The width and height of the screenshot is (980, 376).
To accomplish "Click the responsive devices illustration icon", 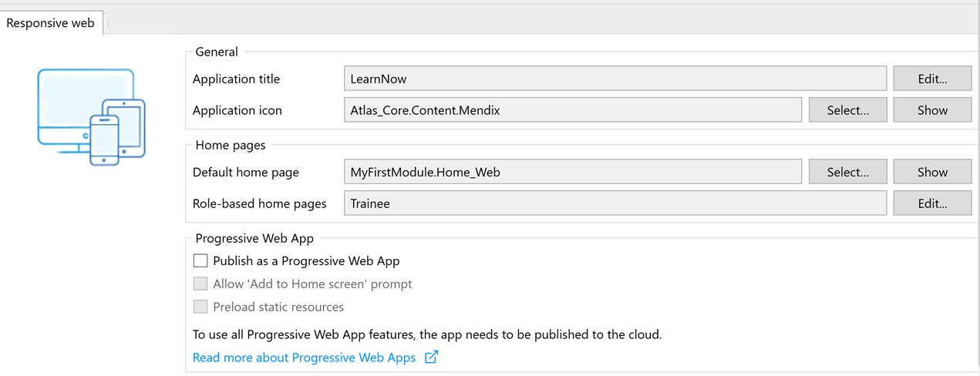I will coord(91,116).
